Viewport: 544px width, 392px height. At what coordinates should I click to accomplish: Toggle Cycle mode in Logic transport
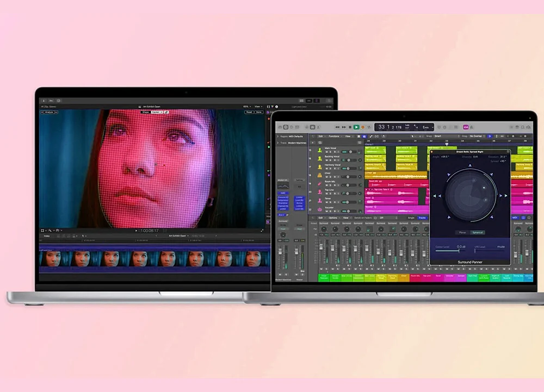(369, 127)
